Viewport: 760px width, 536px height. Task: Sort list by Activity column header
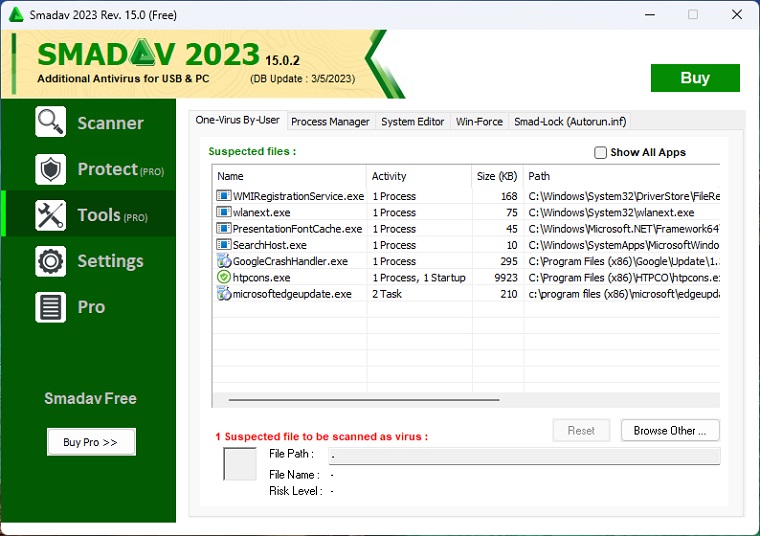(x=418, y=176)
